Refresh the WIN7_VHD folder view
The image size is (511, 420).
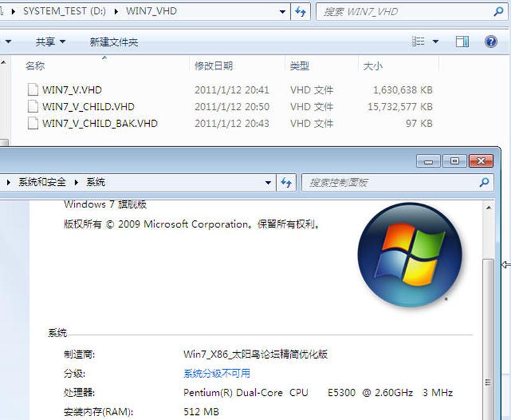[x=300, y=11]
